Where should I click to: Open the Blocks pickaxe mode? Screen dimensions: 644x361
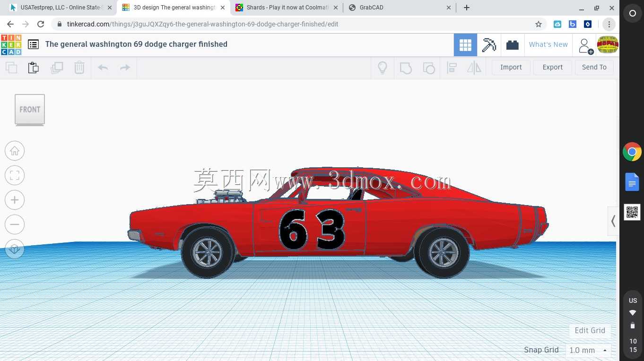489,45
